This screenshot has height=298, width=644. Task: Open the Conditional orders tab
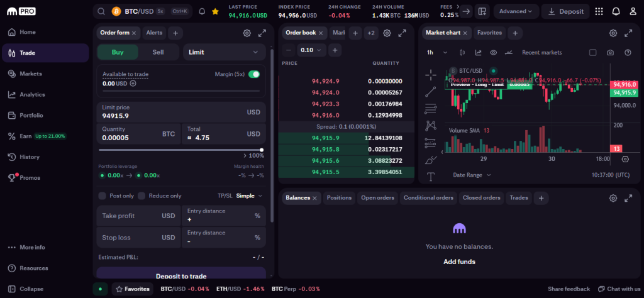428,198
